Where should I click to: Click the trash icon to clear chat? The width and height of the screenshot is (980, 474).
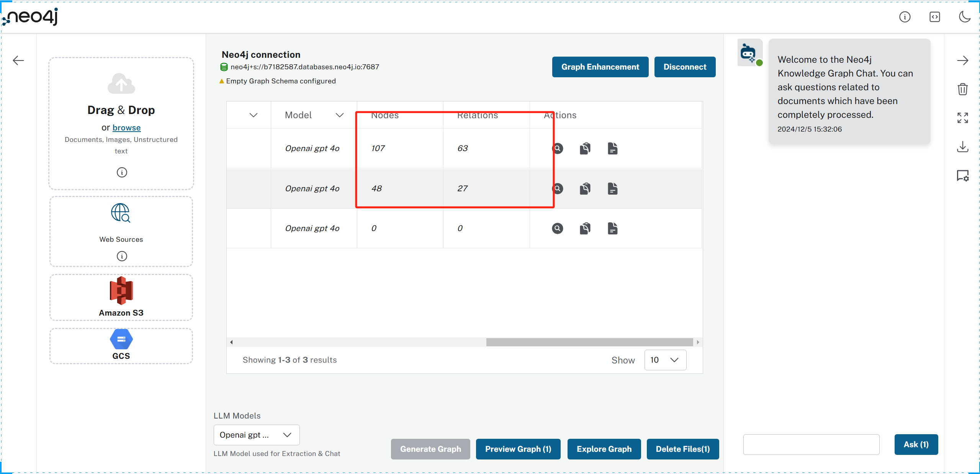click(x=962, y=89)
